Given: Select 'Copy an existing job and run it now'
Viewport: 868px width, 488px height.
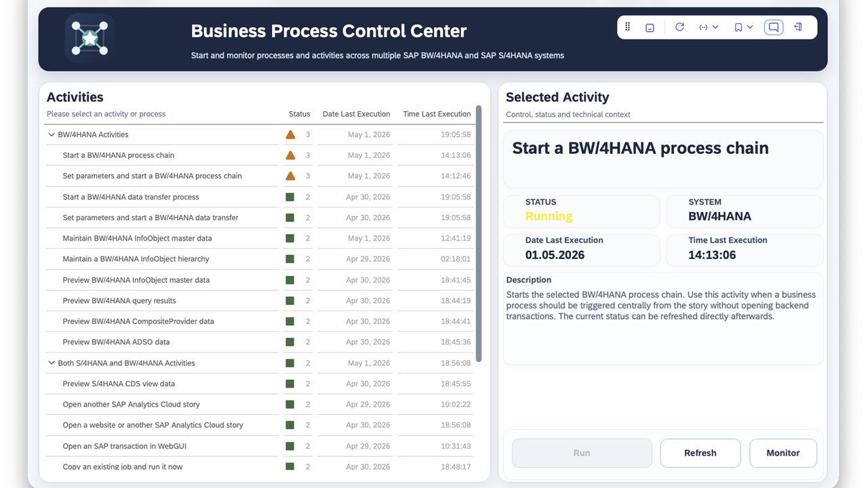Looking at the screenshot, I should pyautogui.click(x=123, y=467).
